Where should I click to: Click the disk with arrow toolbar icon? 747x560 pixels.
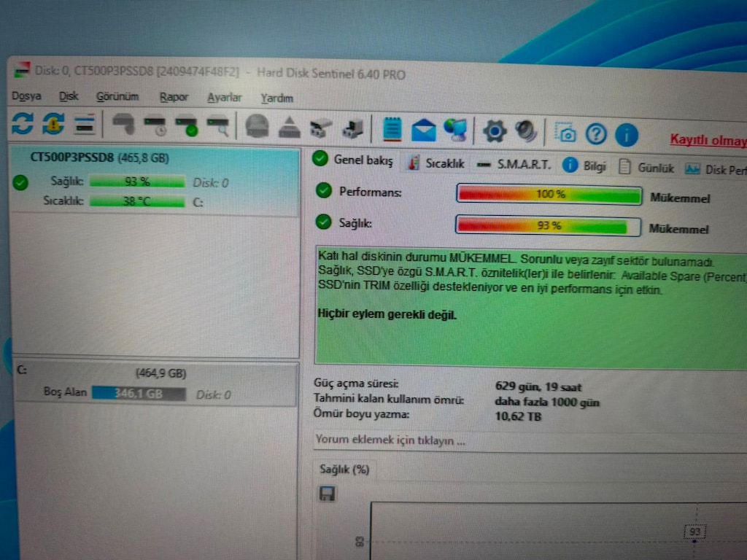coord(353,129)
